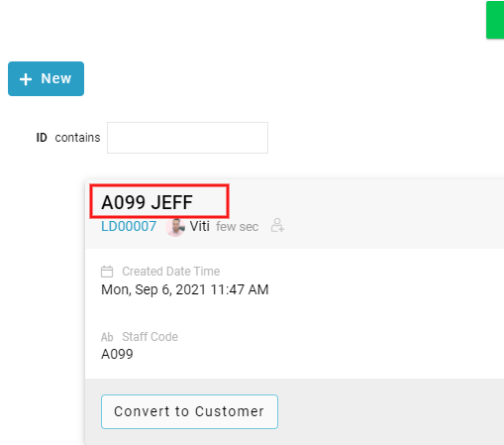Open the A099 JEFF lead title
The image size is (504, 445).
[x=147, y=202]
